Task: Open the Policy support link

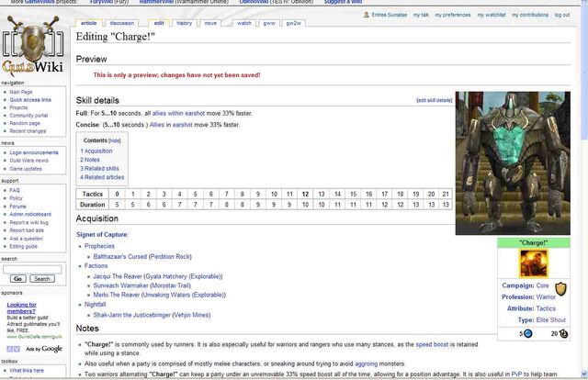Action: point(17,198)
